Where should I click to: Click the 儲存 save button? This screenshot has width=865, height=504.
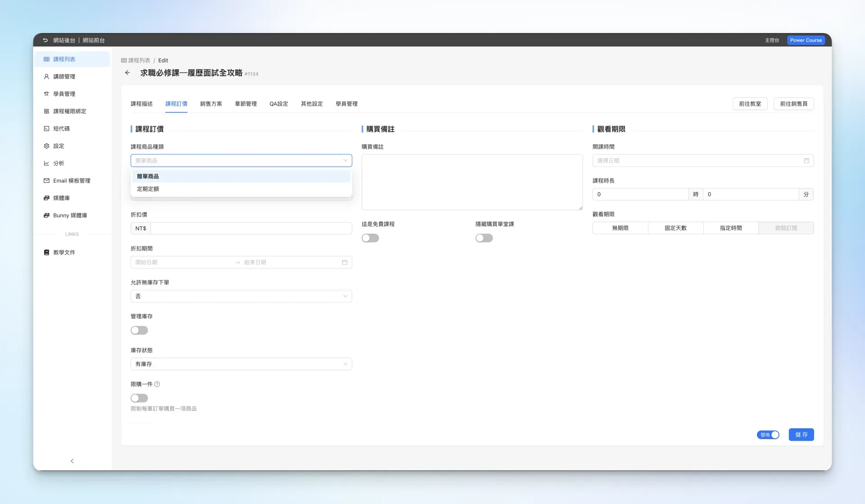(801, 435)
